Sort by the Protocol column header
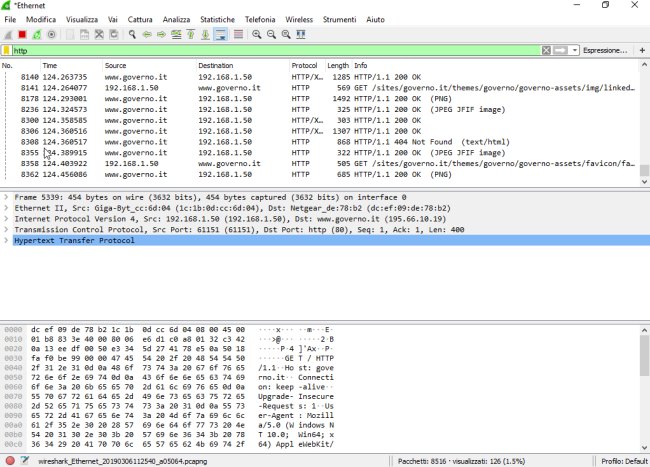 (308, 65)
